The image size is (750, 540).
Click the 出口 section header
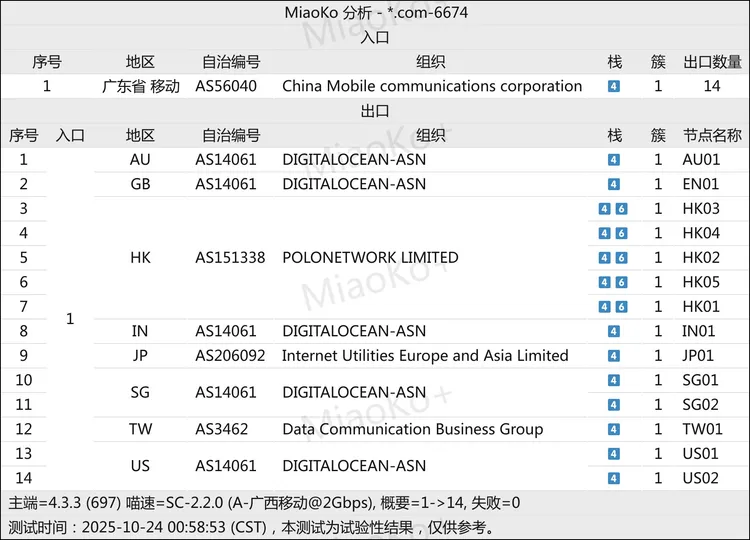coord(375,111)
